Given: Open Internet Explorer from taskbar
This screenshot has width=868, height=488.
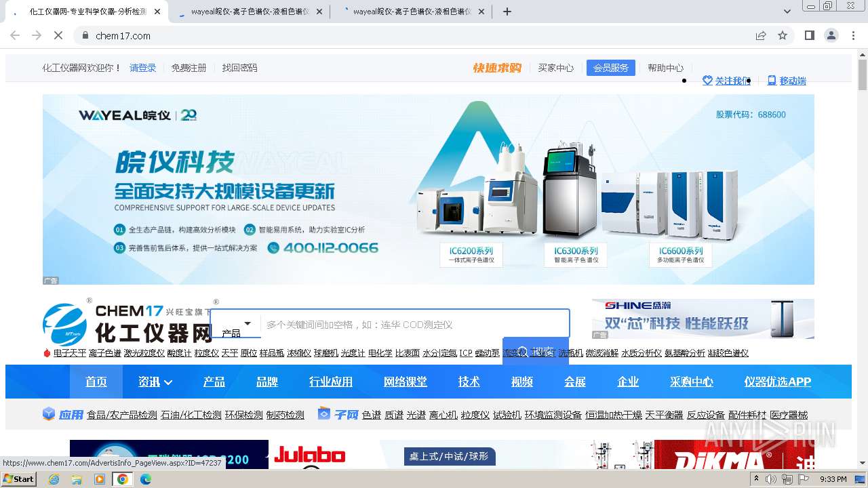Looking at the screenshot, I should pos(54,479).
